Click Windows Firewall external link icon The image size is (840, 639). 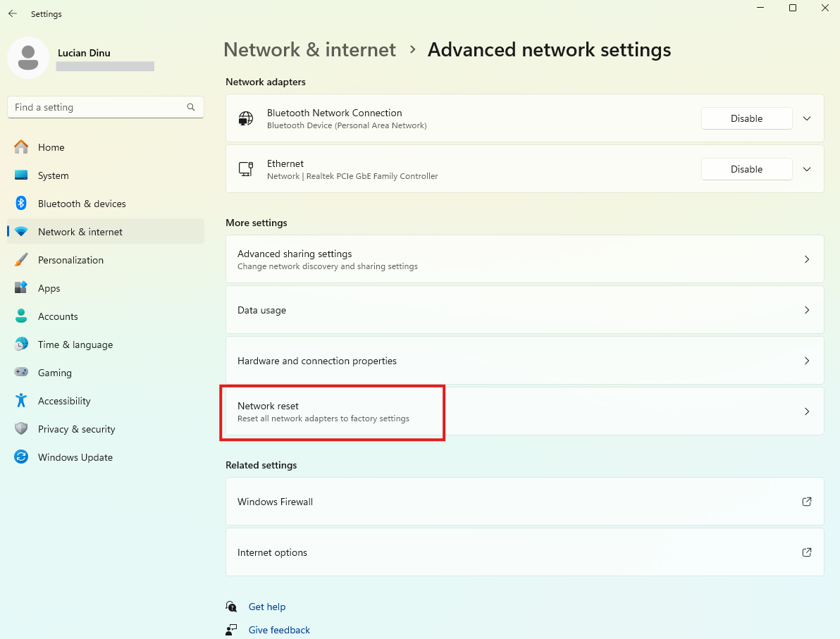coord(806,502)
